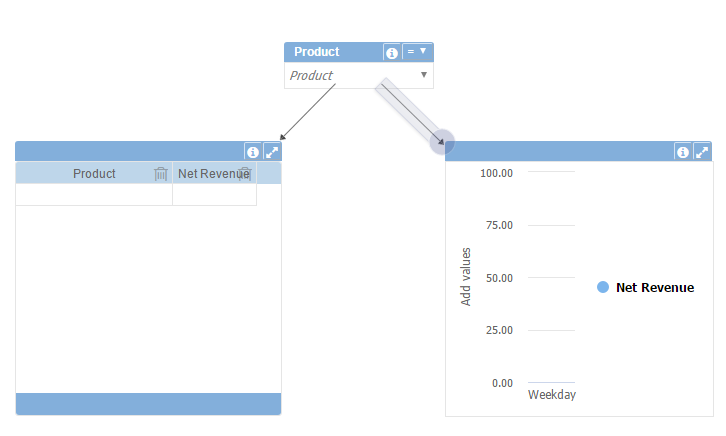The image size is (726, 436).
Task: Click the Add values axis label
Action: [x=467, y=276]
